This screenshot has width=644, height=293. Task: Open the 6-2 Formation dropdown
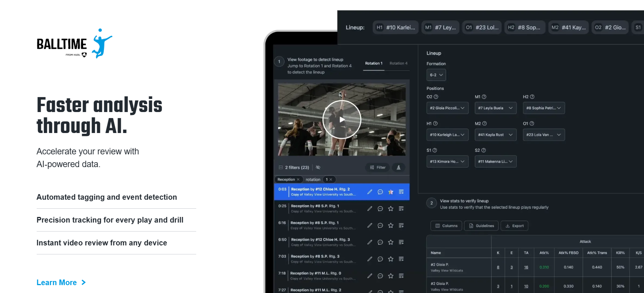coord(436,75)
